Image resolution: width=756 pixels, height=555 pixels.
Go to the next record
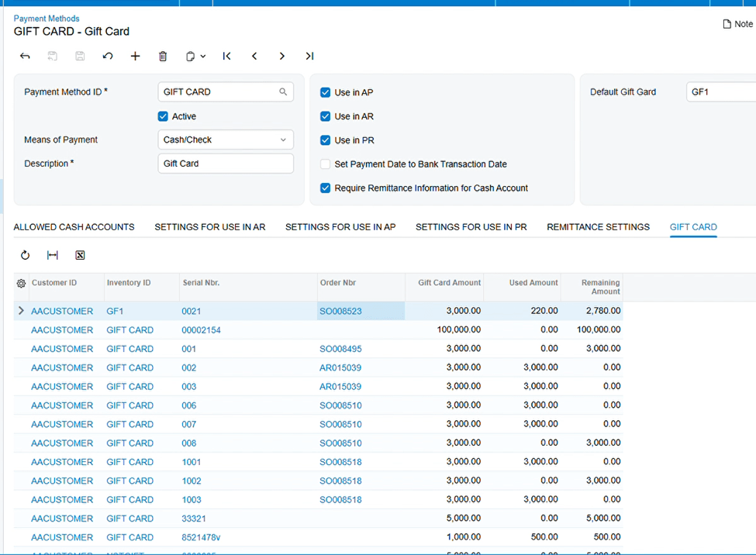click(x=282, y=57)
